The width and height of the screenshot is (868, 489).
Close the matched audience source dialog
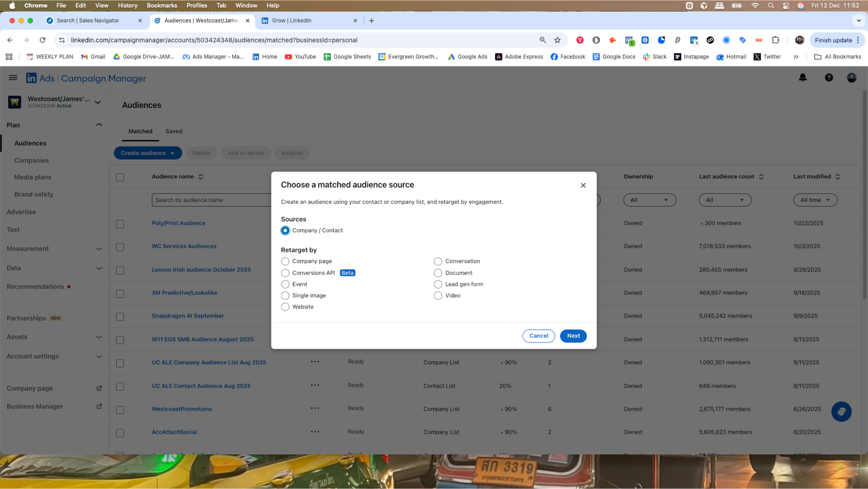click(x=583, y=185)
